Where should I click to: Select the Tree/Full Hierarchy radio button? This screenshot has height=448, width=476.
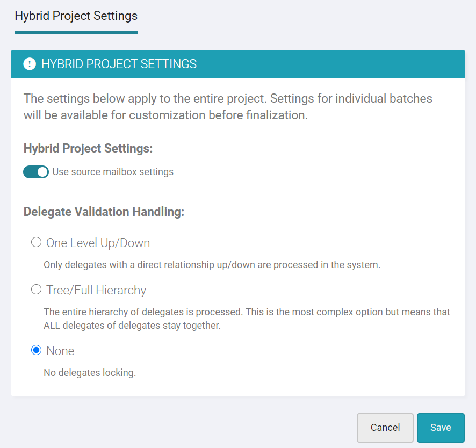click(x=36, y=290)
